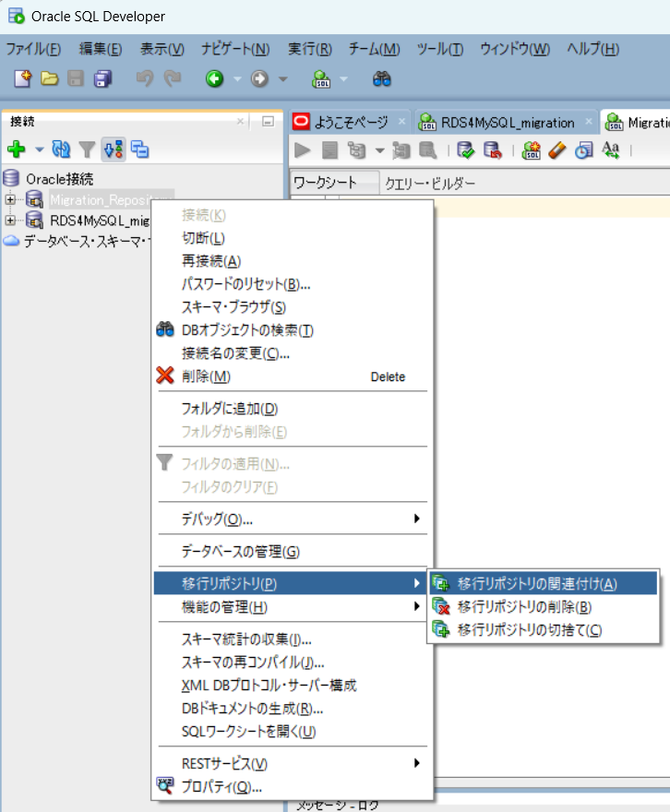Viewport: 670px width, 812px height.
Task: Open dropdown arrow beside main SQL worksheet icon
Action: coord(344,79)
